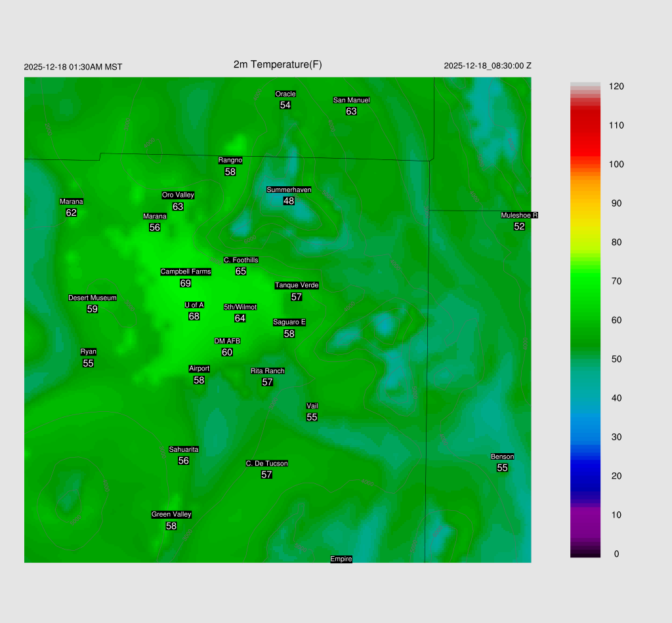The image size is (672, 623).
Task: Select the DM AFB station label
Action: click(227, 341)
